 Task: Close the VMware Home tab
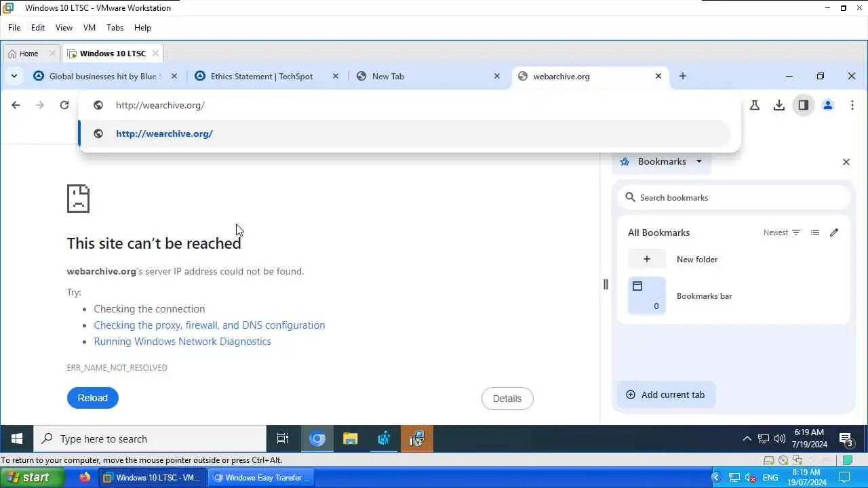[52, 54]
